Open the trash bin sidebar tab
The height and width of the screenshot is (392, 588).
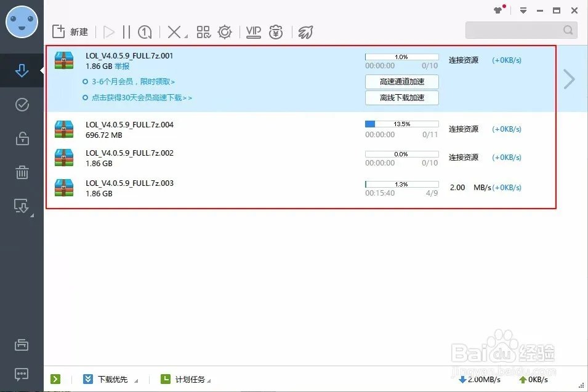click(x=22, y=172)
